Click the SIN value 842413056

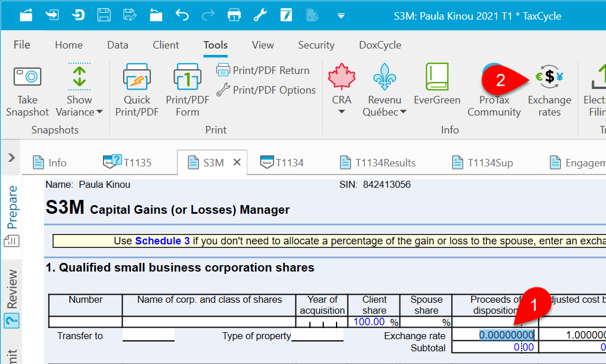(x=386, y=184)
